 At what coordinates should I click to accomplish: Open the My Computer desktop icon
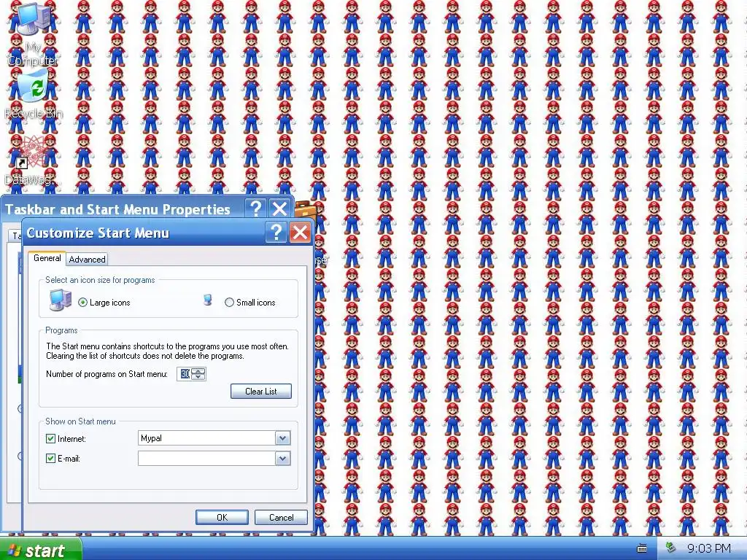click(x=32, y=34)
